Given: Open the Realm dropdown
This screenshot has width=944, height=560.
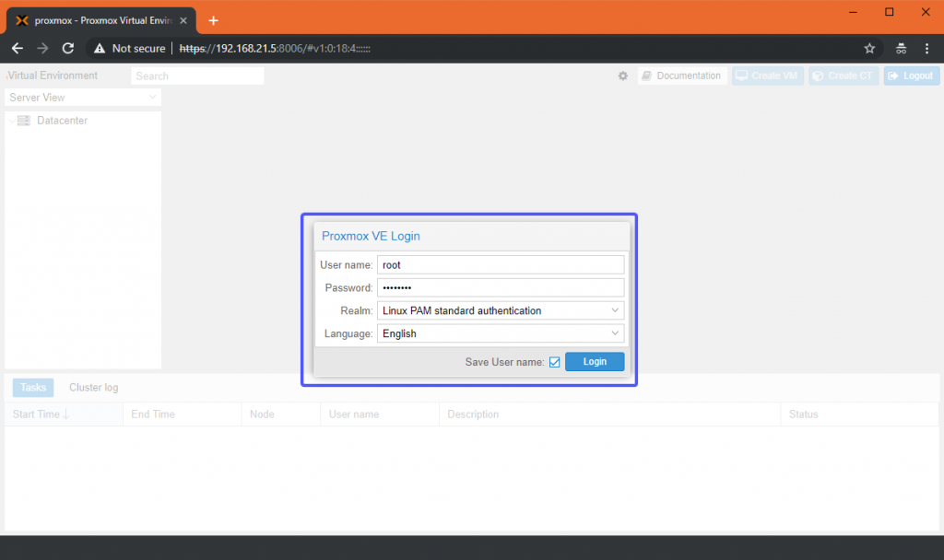Looking at the screenshot, I should click(615, 310).
